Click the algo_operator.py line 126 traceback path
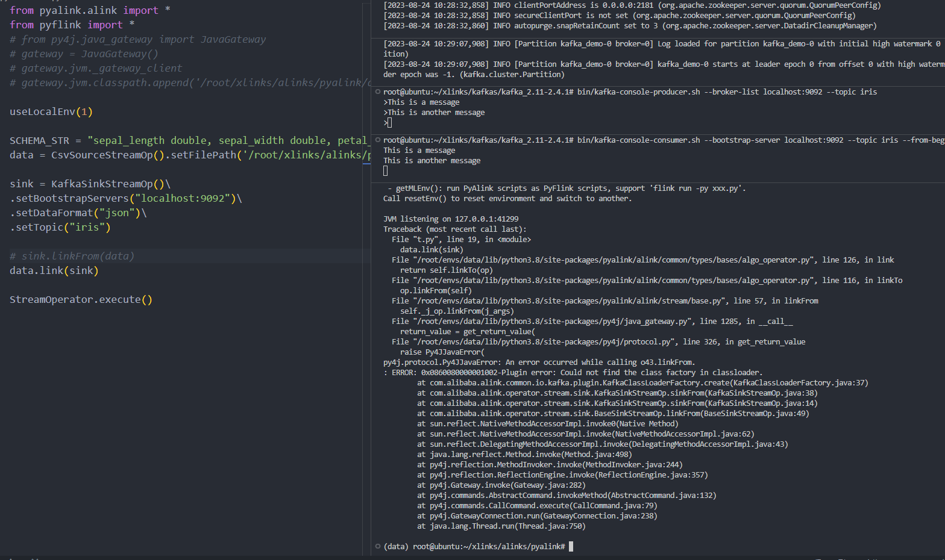 coord(643,260)
